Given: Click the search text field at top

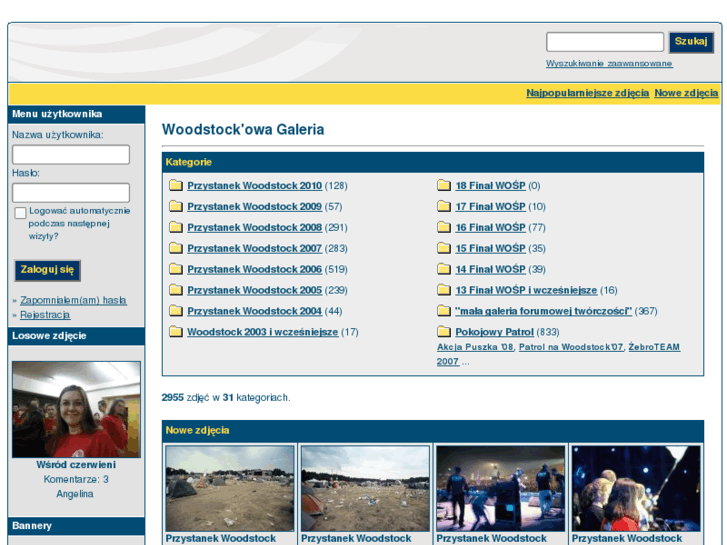Looking at the screenshot, I should pos(605,42).
